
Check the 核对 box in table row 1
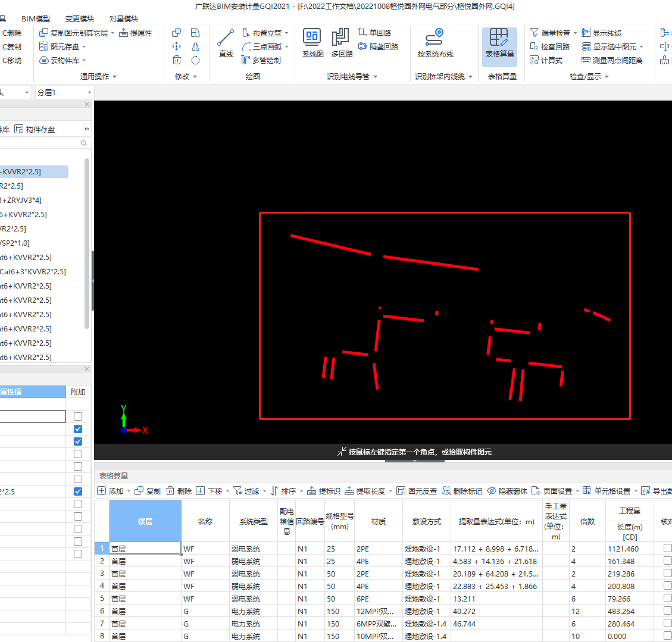(667, 548)
